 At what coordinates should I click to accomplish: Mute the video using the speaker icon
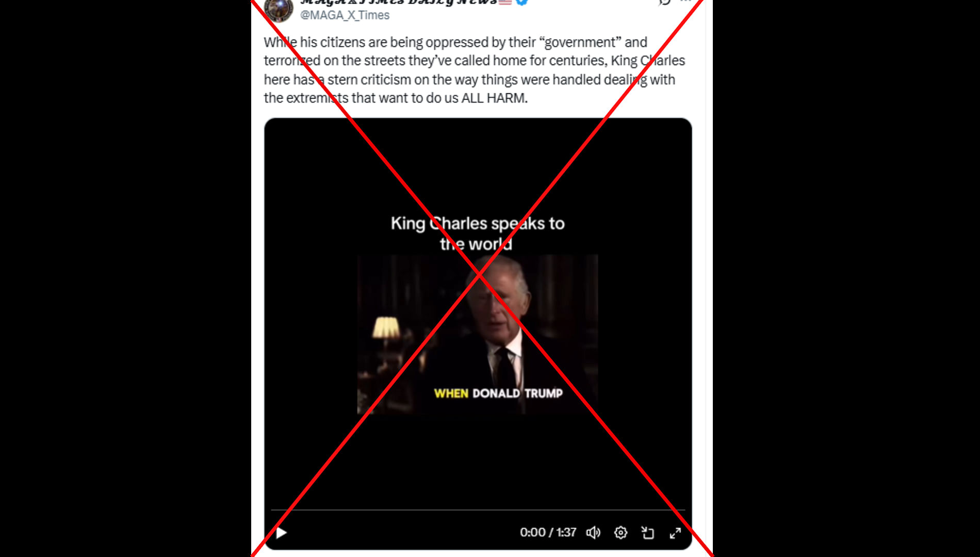[x=593, y=533]
